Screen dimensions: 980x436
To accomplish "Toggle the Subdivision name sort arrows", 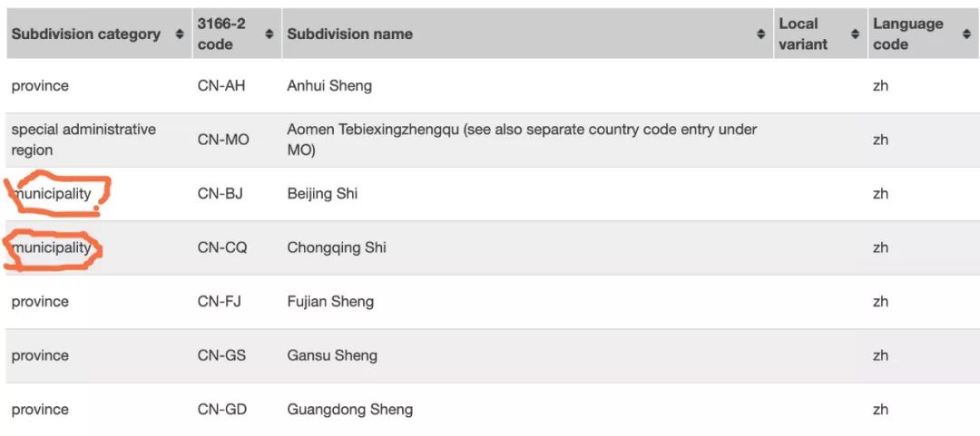I will click(x=761, y=34).
